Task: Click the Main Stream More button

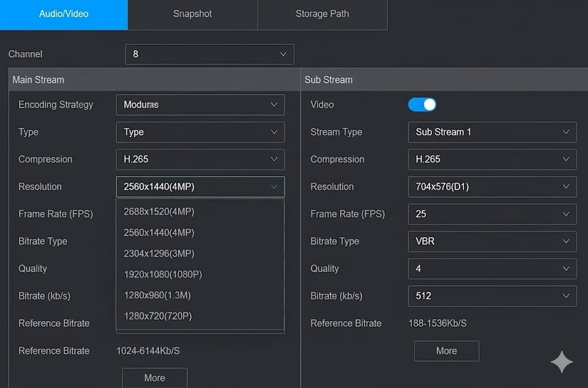Action: [154, 378]
